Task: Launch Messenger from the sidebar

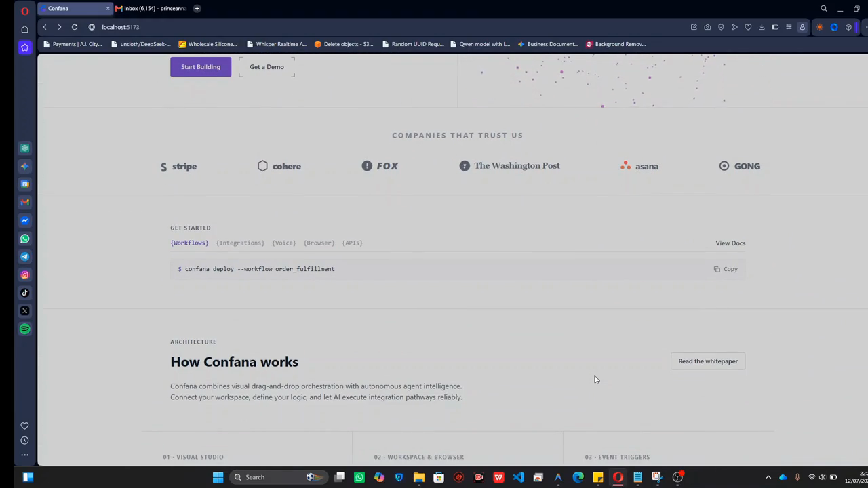Action: click(x=25, y=220)
